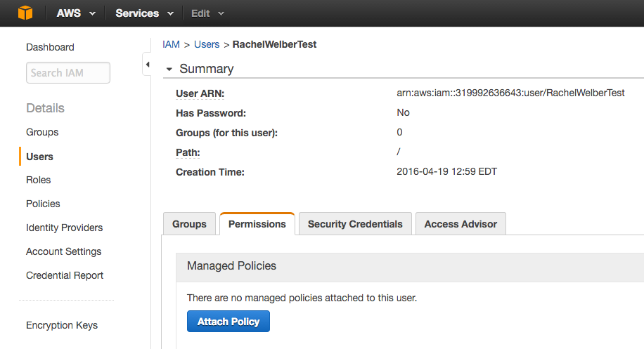Open Roles in the sidebar
Image resolution: width=644 pixels, height=349 pixels.
[39, 180]
